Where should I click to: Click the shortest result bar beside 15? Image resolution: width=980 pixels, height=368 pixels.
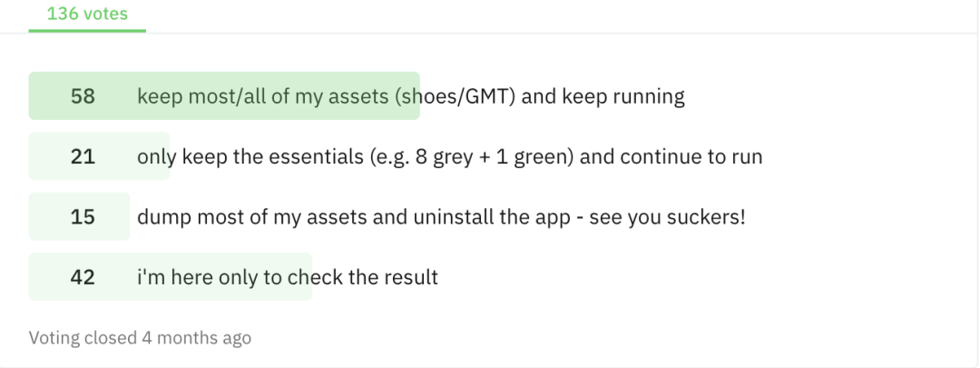tap(79, 216)
